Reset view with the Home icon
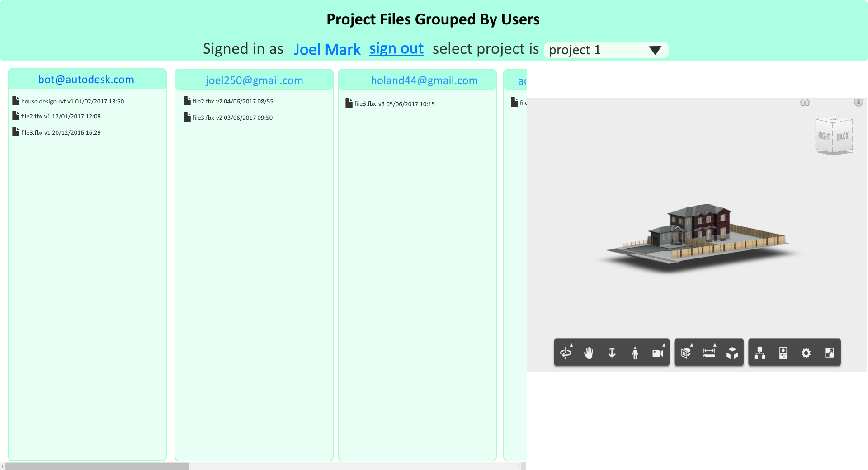The height and width of the screenshot is (470, 868). pyautogui.click(x=805, y=103)
